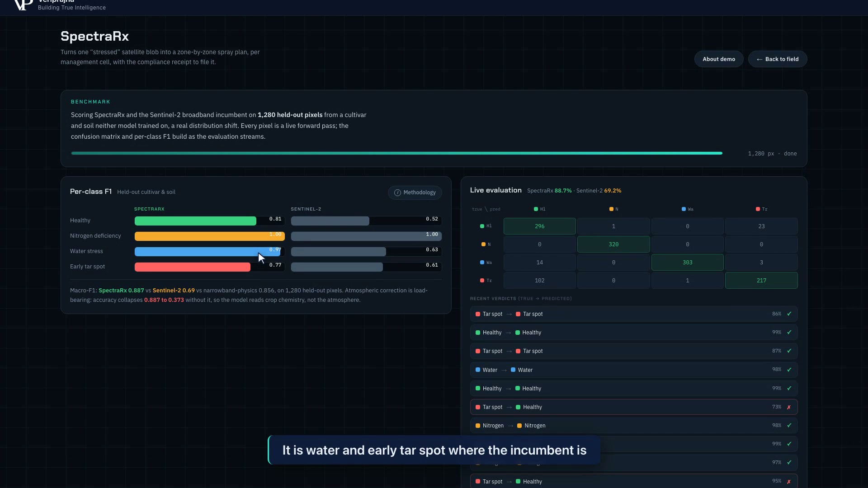The image size is (868, 488).
Task: Click the Hl column header in matrix
Action: point(540,209)
